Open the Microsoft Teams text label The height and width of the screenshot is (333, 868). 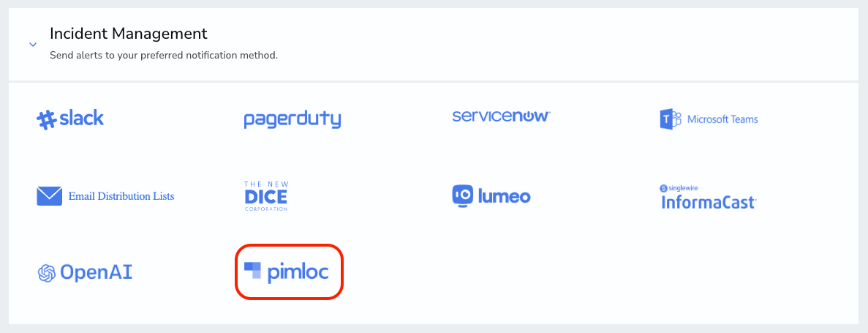coord(722,119)
